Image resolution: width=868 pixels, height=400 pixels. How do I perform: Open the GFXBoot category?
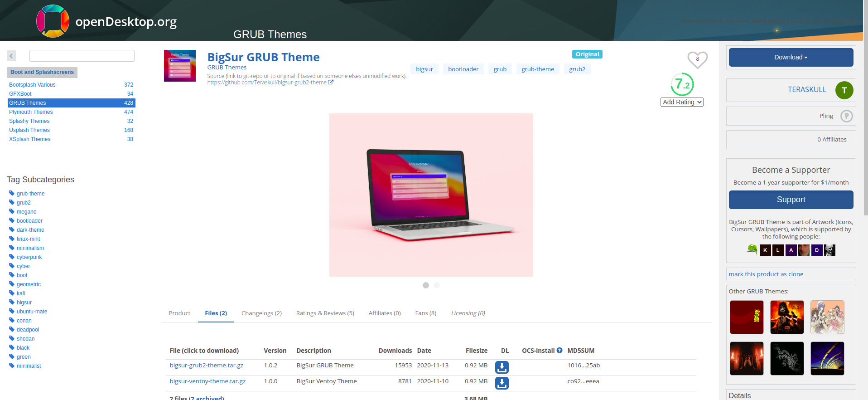click(x=71, y=94)
